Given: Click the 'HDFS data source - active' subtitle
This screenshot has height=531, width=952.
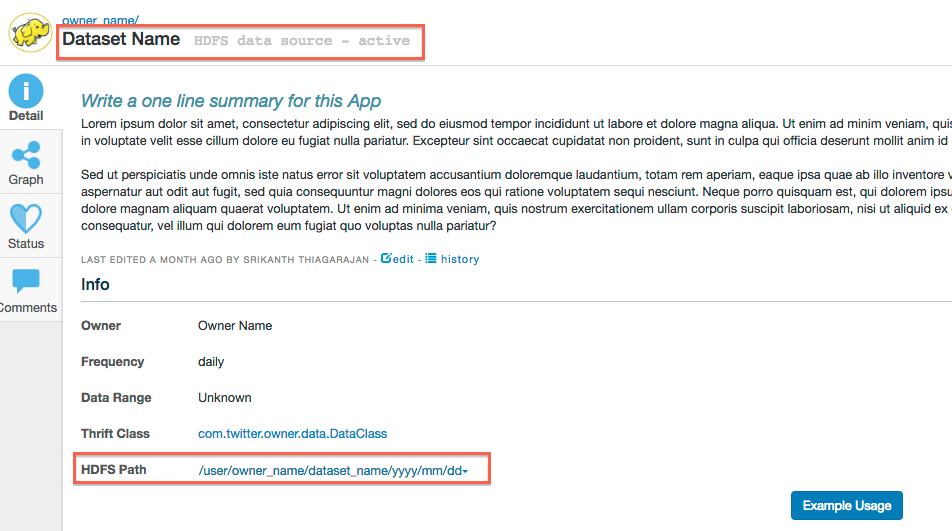Looking at the screenshot, I should (x=302, y=41).
